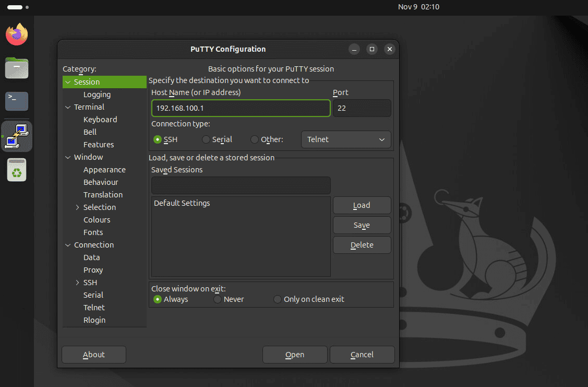Launch the Files application from the dock
This screenshot has height=387, width=588.
(x=16, y=68)
